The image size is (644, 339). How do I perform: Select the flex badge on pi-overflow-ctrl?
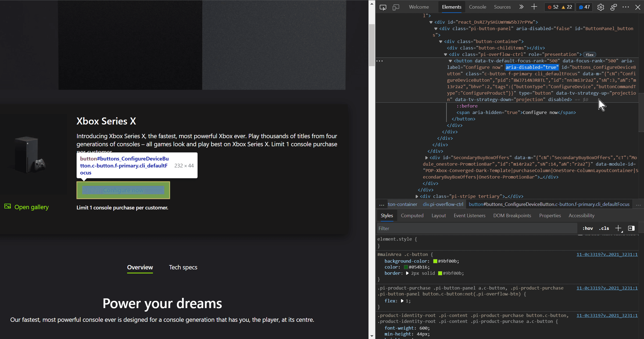tap(589, 55)
